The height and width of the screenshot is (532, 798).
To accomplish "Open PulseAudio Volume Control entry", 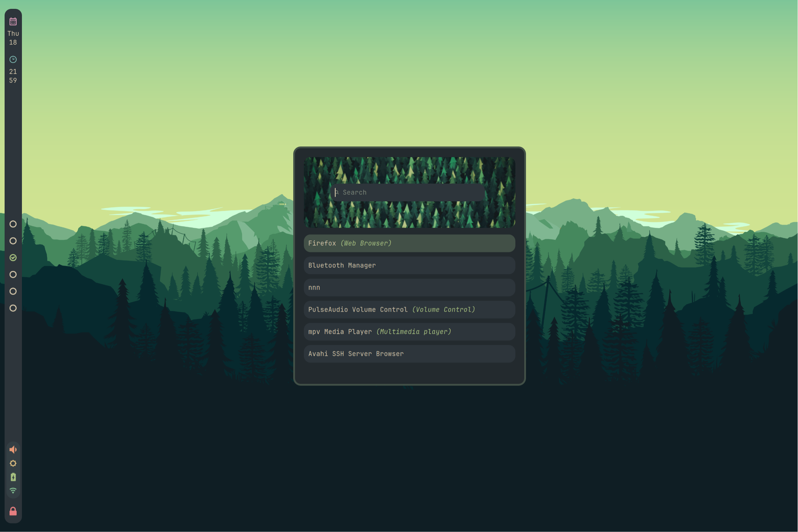I will click(409, 310).
